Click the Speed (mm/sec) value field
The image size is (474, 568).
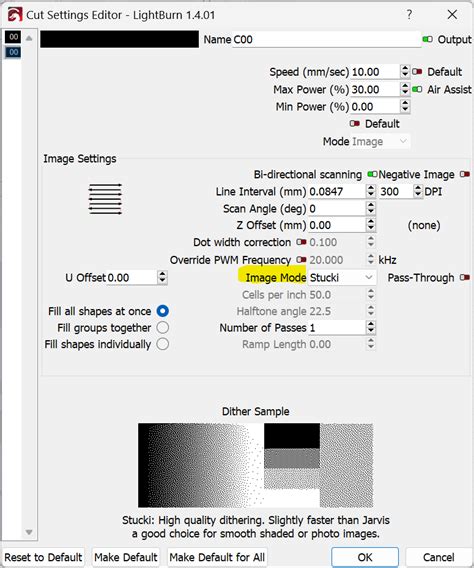[x=375, y=72]
